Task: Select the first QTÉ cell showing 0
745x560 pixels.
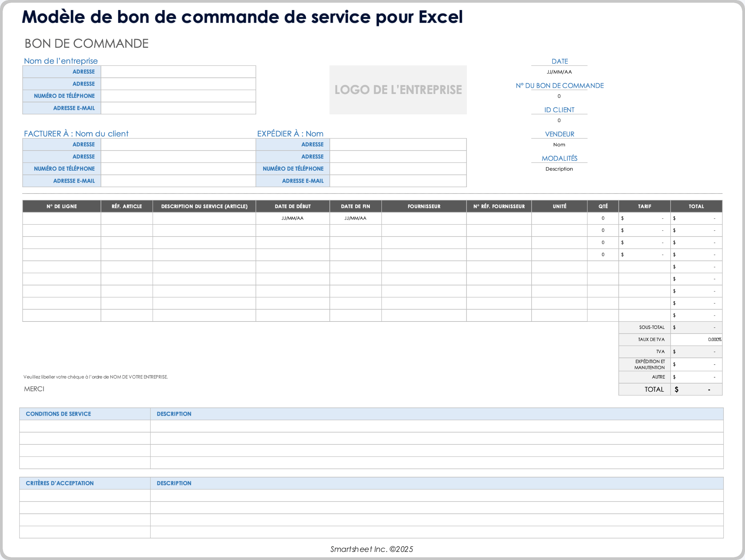Action: pyautogui.click(x=603, y=218)
